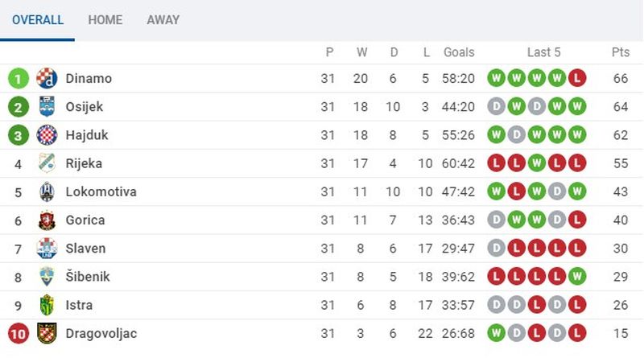Switch to the AWAY standings tab
Viewport: 644px width, 362px height.
point(163,20)
